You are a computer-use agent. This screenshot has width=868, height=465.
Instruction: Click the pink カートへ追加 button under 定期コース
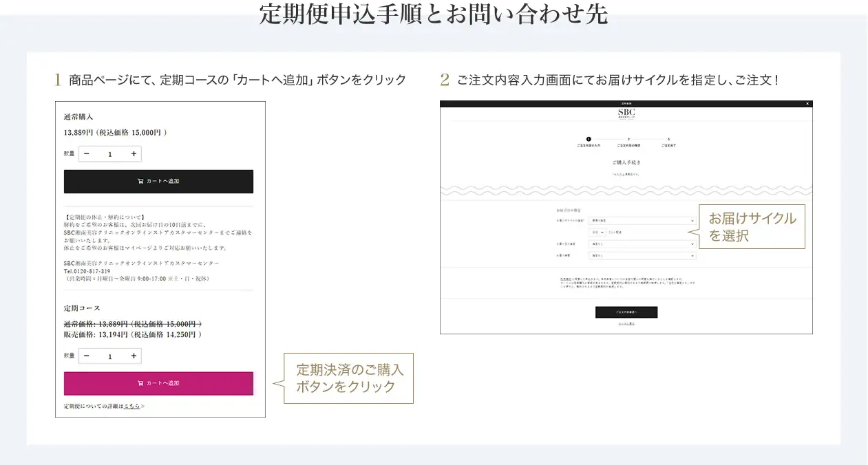[x=158, y=383]
